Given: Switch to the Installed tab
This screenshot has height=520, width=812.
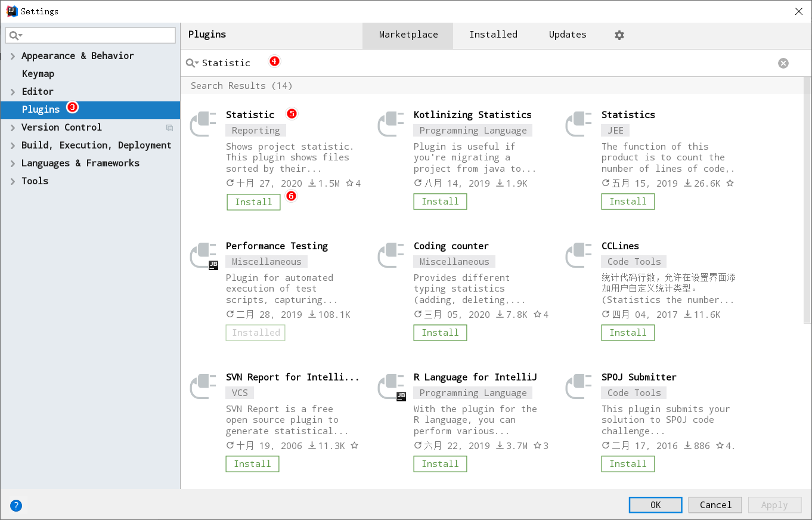Looking at the screenshot, I should click(x=493, y=35).
